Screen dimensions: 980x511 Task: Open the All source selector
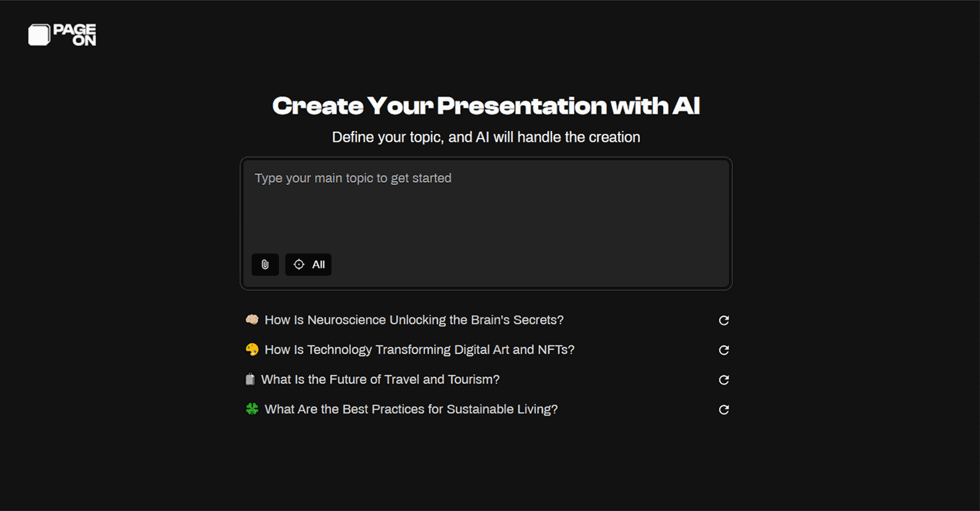point(308,264)
